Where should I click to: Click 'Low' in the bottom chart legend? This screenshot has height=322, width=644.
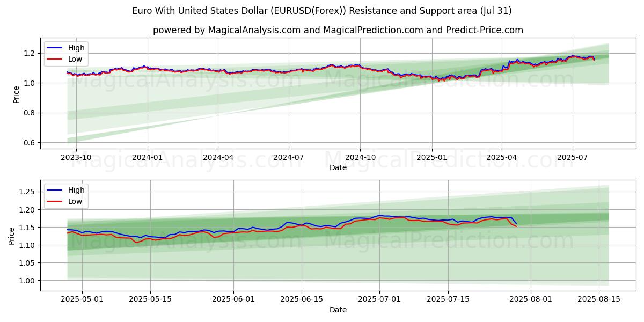click(76, 201)
